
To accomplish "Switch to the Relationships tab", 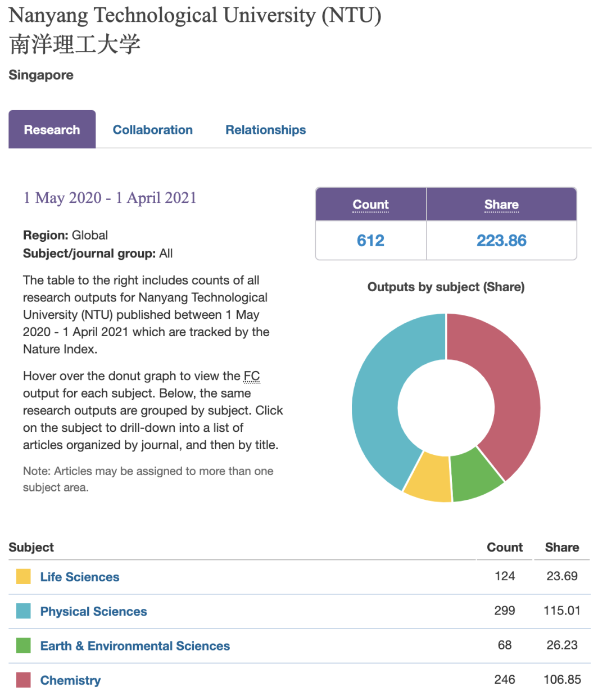I will pos(265,130).
